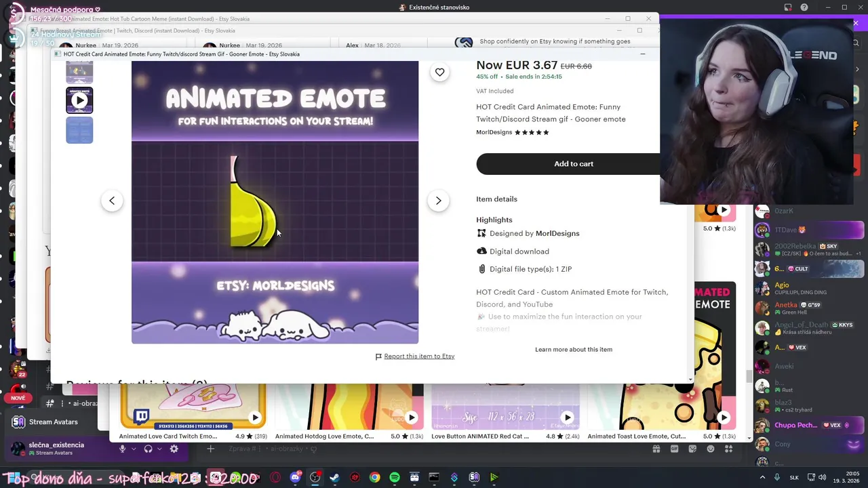Click the Digital download cloud icon
Viewport: 868px width, 488px height.
tap(481, 251)
